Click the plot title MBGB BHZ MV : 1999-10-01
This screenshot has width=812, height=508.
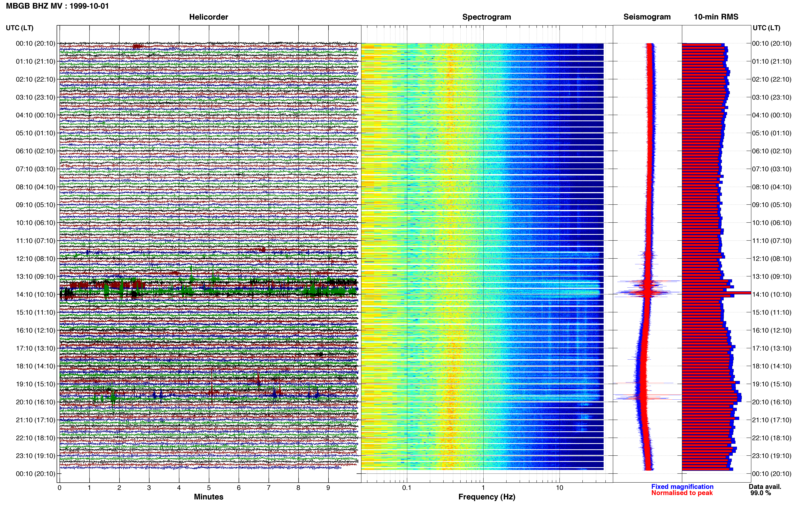tap(57, 6)
